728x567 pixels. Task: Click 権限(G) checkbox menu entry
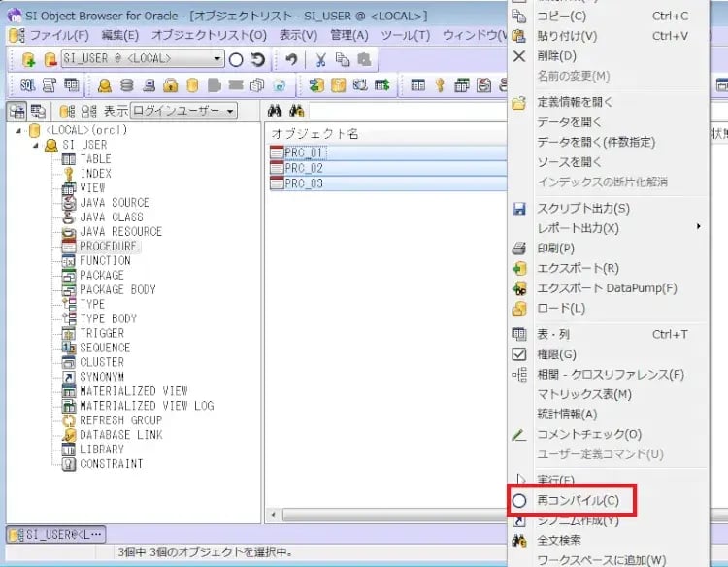pos(556,354)
